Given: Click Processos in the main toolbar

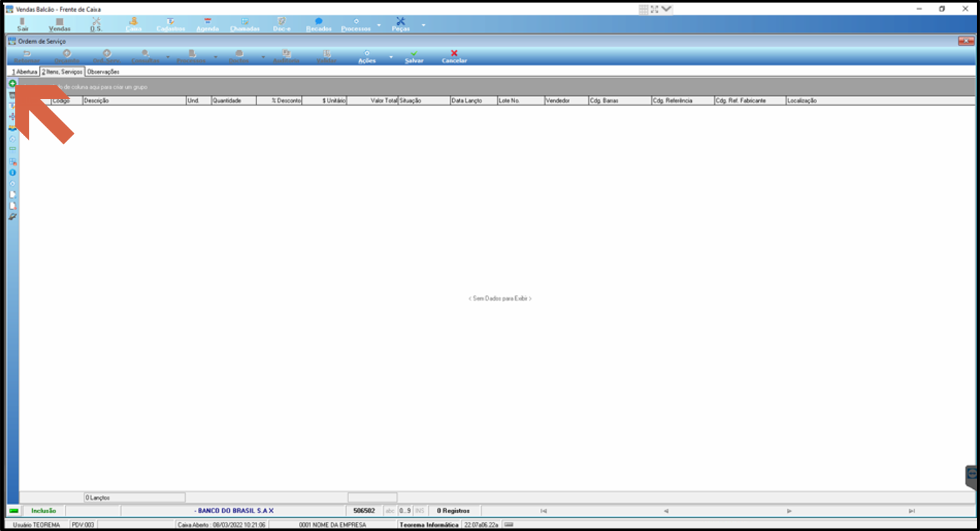Looking at the screenshot, I should 356,24.
